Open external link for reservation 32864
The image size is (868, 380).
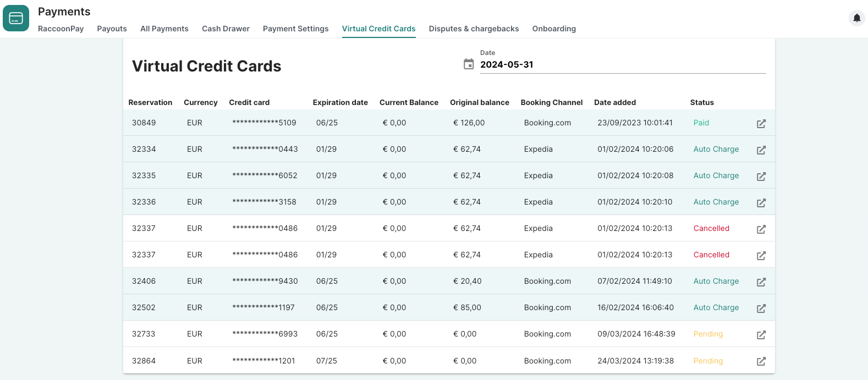(761, 361)
